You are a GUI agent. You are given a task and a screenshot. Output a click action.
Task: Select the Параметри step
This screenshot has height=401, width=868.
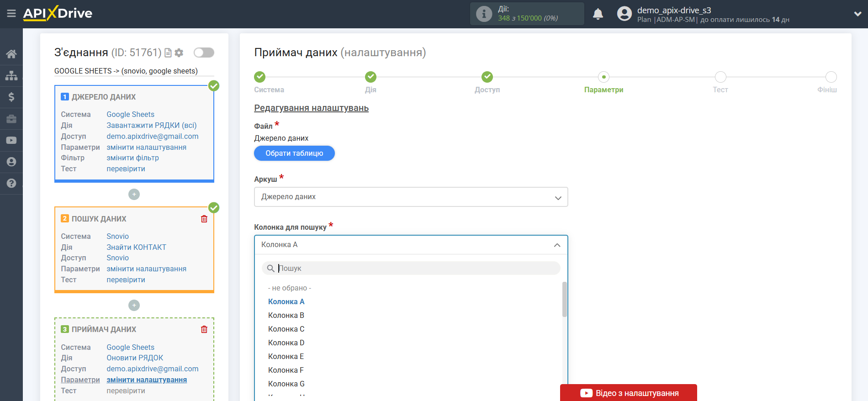point(603,77)
